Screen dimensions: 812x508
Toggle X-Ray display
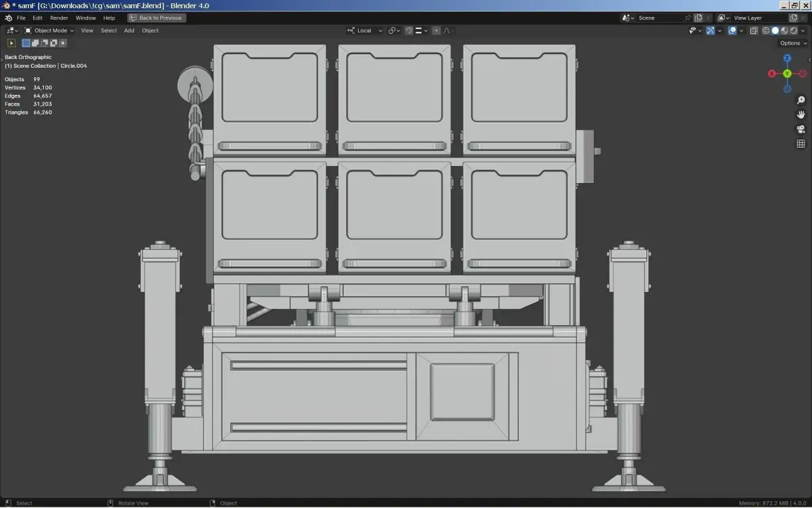[754, 30]
